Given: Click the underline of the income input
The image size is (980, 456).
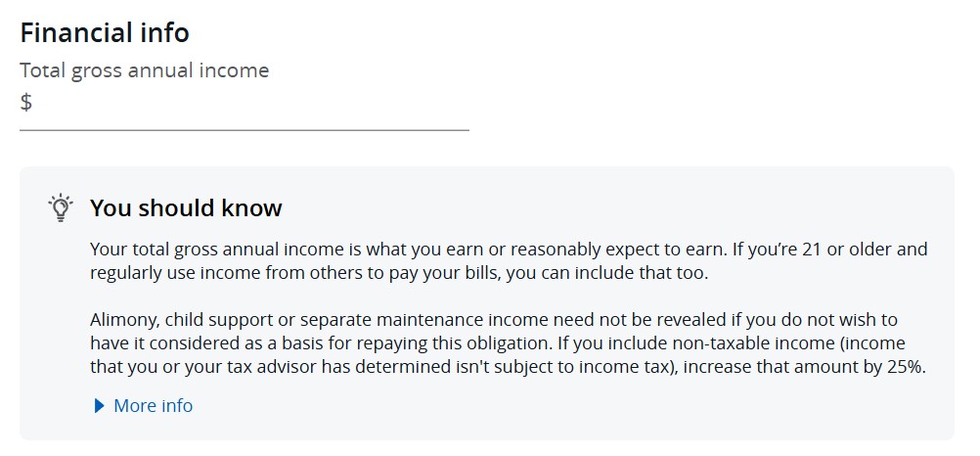Looking at the screenshot, I should click(x=245, y=130).
